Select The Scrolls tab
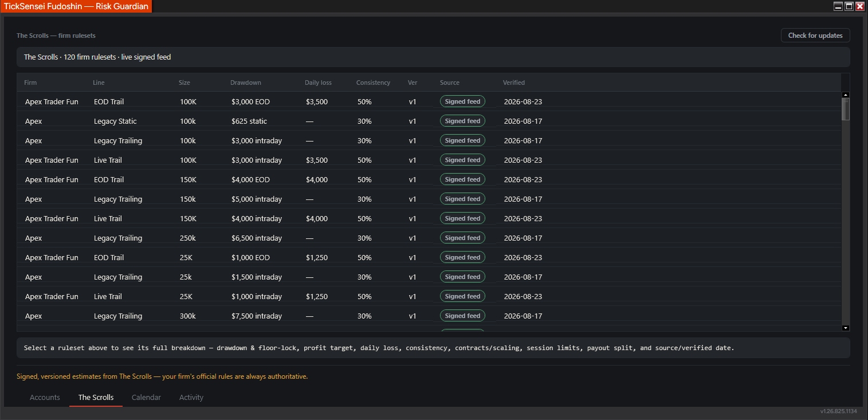This screenshot has width=868, height=420. coord(96,397)
